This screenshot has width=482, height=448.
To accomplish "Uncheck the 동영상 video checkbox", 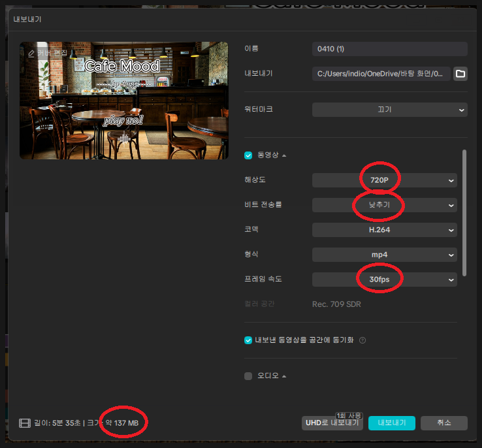I will coord(248,155).
